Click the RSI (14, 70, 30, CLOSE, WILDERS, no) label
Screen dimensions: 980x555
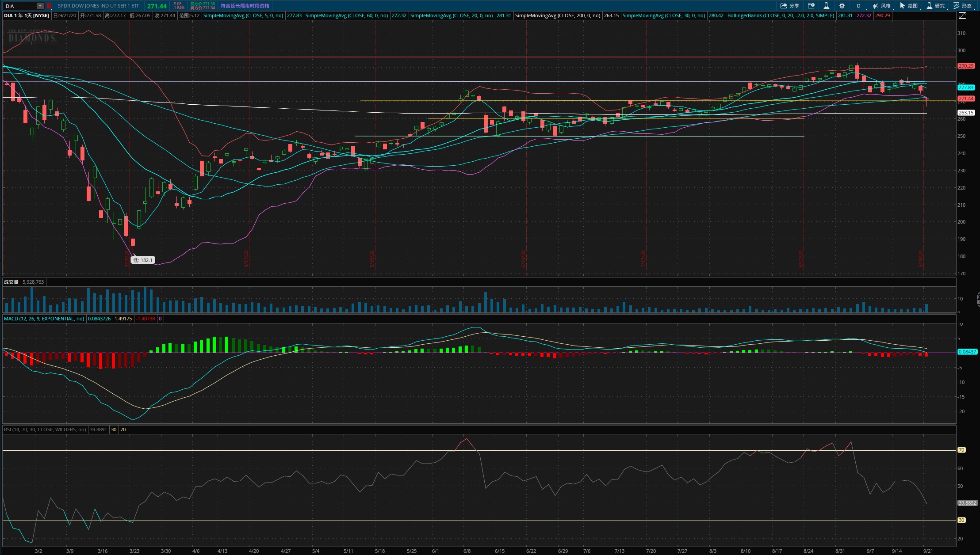[x=45, y=430]
